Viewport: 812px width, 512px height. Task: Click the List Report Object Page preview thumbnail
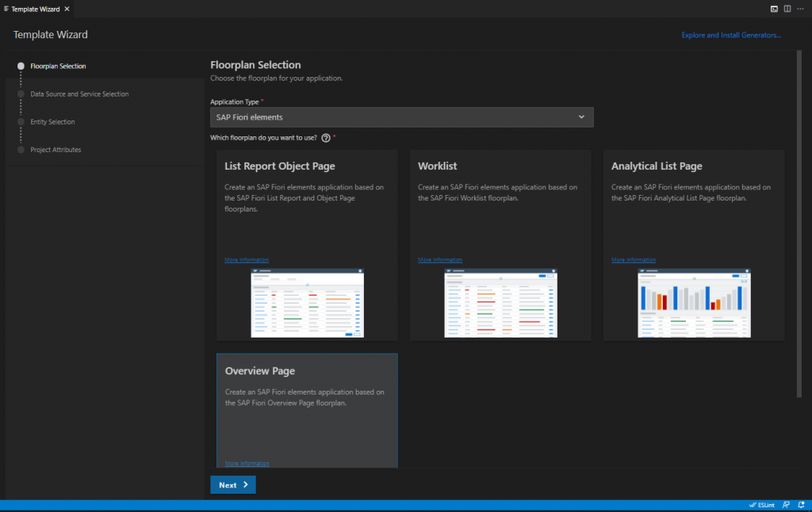tap(307, 304)
